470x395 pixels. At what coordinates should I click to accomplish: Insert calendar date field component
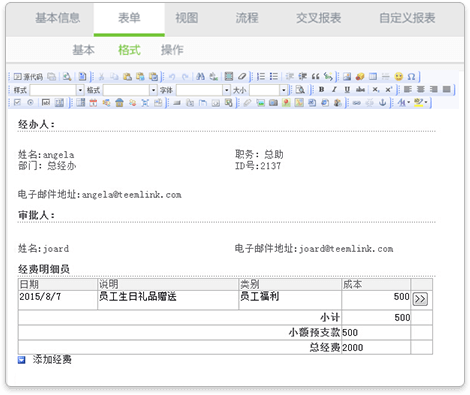(x=93, y=103)
